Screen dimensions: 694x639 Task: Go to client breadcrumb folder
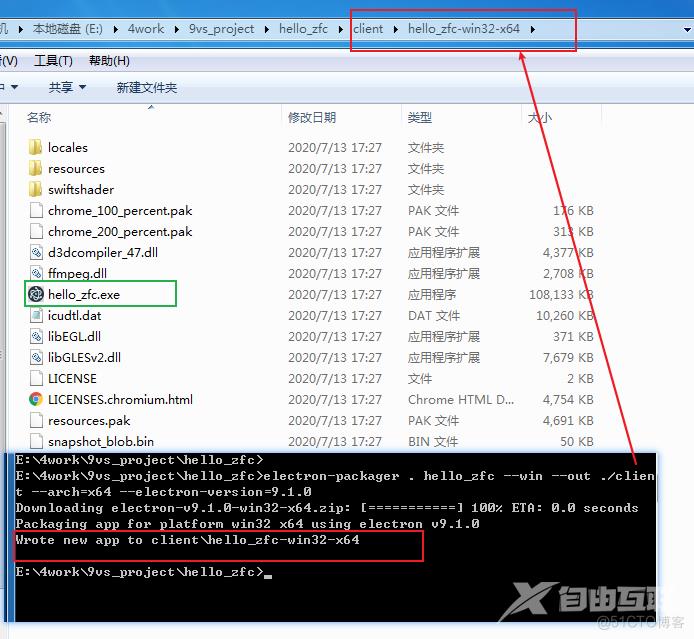pyautogui.click(x=368, y=29)
